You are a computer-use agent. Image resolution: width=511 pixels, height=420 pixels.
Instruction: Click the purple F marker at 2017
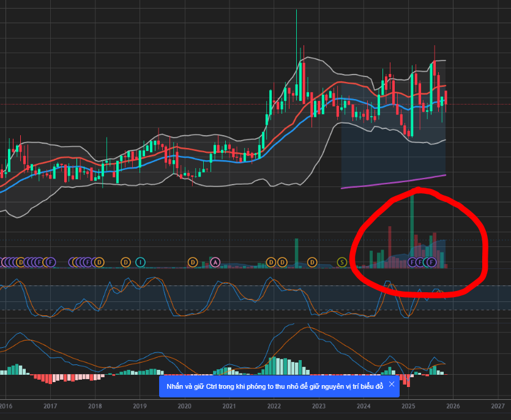click(x=51, y=262)
